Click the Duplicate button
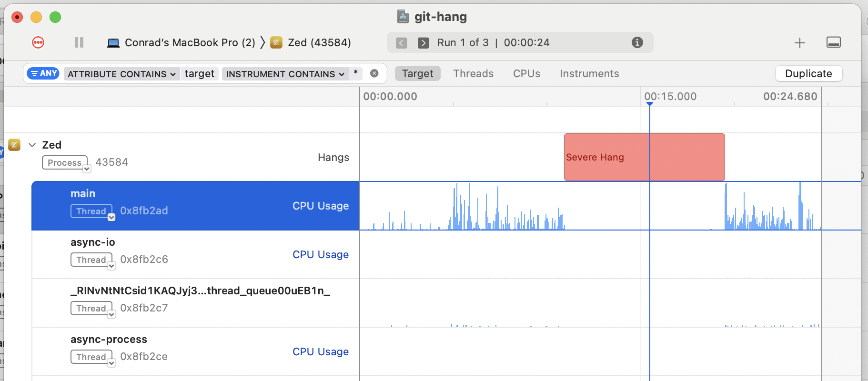 click(808, 73)
